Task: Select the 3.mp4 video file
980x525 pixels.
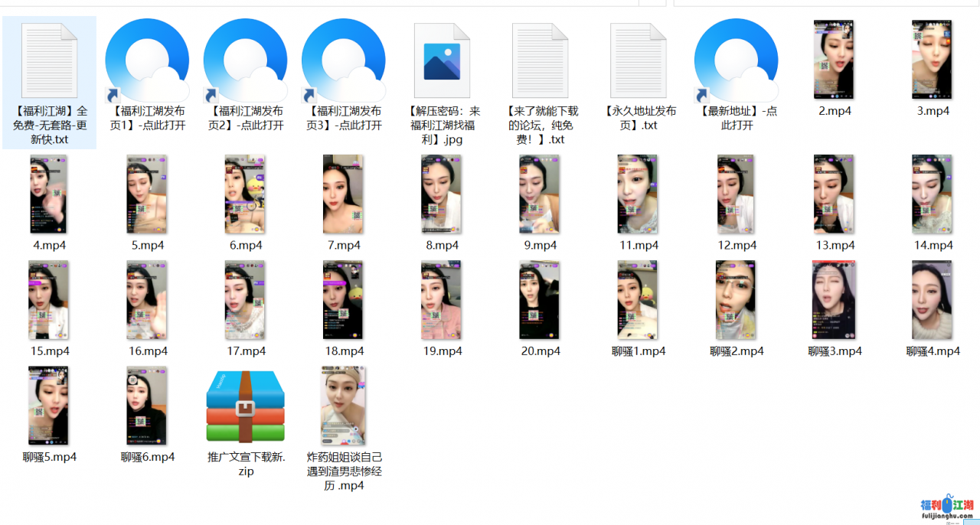Action: [x=932, y=60]
